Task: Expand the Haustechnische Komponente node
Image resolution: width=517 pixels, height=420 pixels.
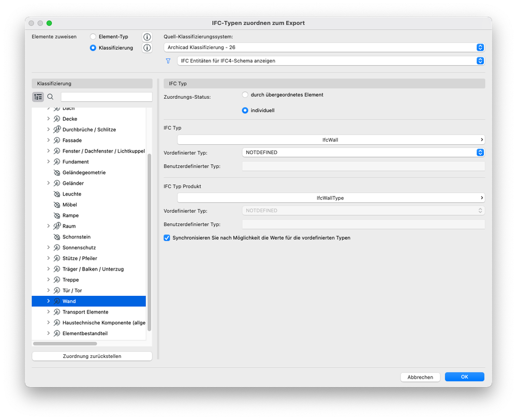Action: (x=49, y=322)
